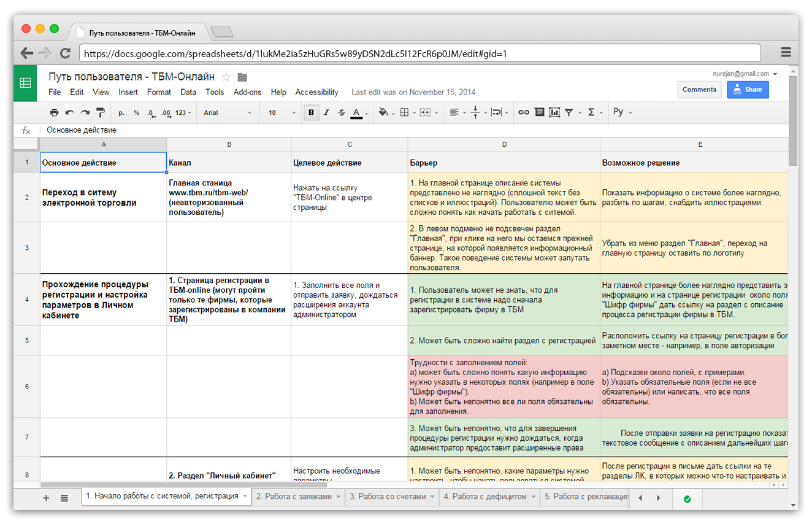Screen dimensions: 812x523
Task: Click the Insert comment icon
Action: [539, 112]
